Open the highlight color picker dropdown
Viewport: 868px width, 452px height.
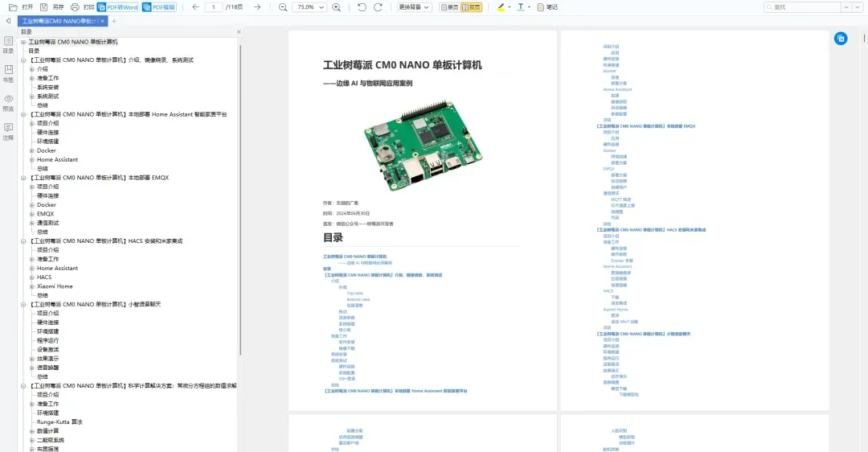click(510, 7)
